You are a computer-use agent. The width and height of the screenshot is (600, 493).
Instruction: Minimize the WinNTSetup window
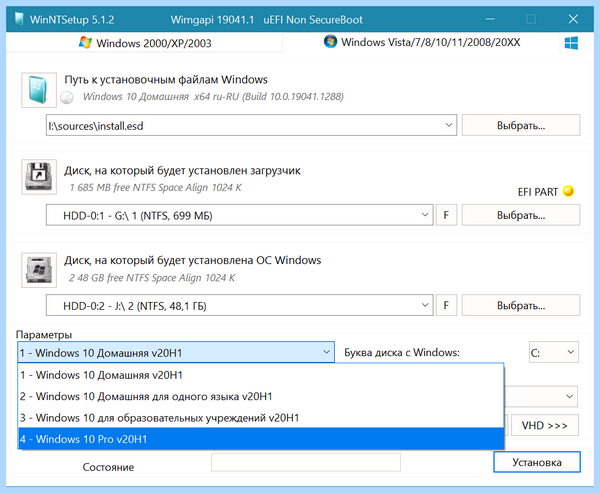pos(490,19)
